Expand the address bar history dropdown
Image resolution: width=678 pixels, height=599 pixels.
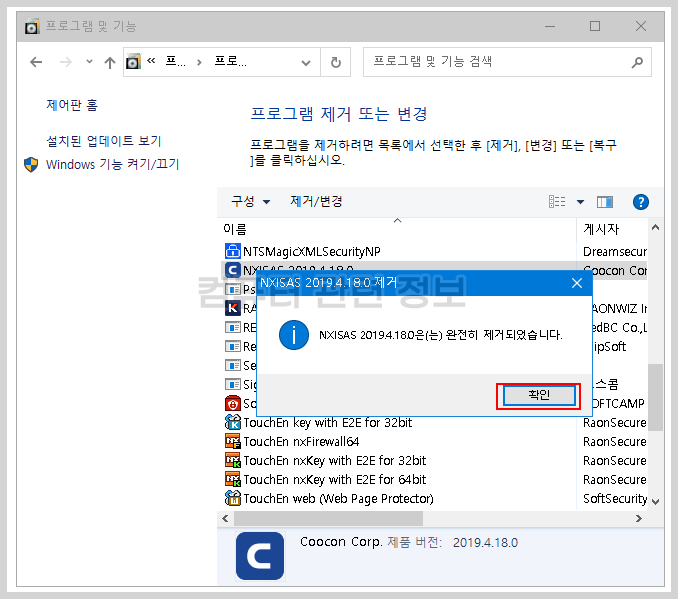tap(306, 63)
